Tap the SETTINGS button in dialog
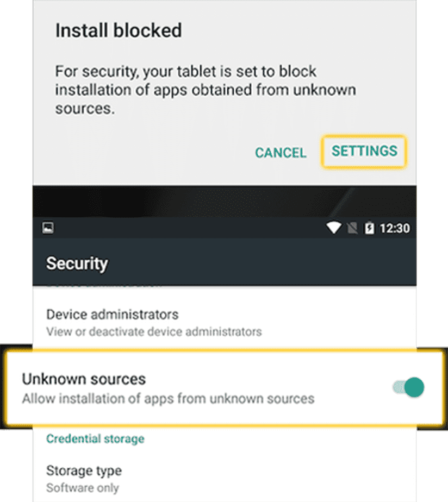The width and height of the screenshot is (448, 502). tap(364, 152)
